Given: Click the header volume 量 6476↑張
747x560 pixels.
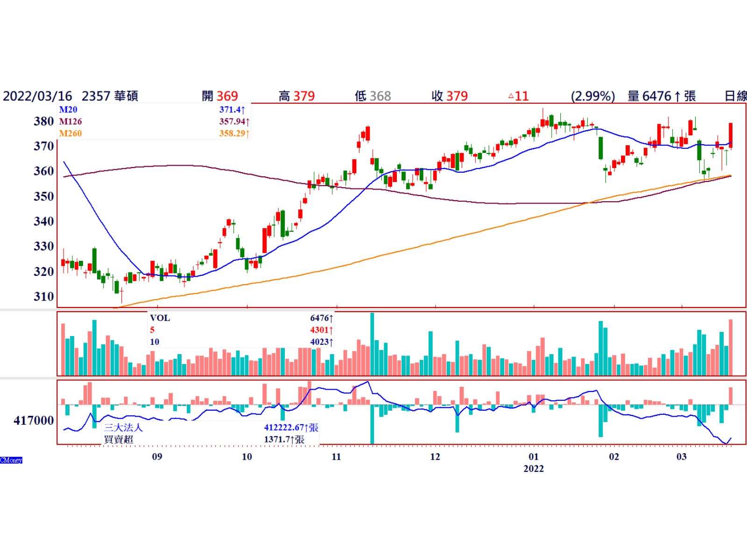Looking at the screenshot, I should coord(662,96).
